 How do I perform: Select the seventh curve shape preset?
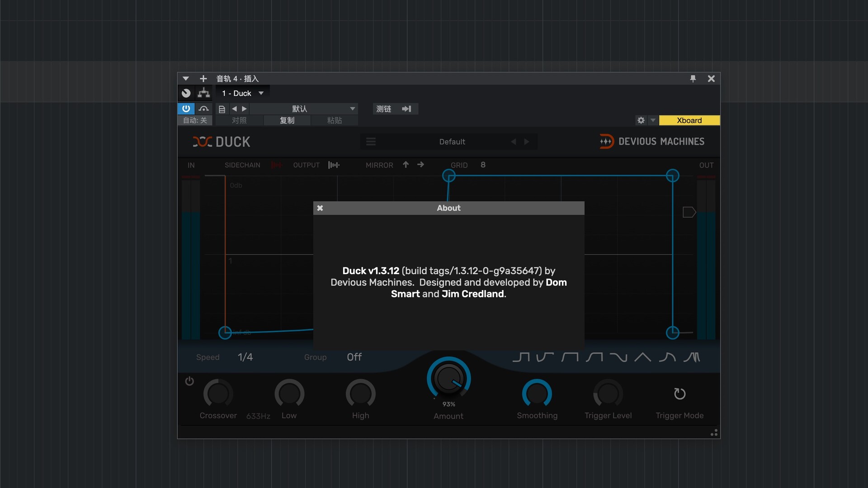(x=667, y=357)
